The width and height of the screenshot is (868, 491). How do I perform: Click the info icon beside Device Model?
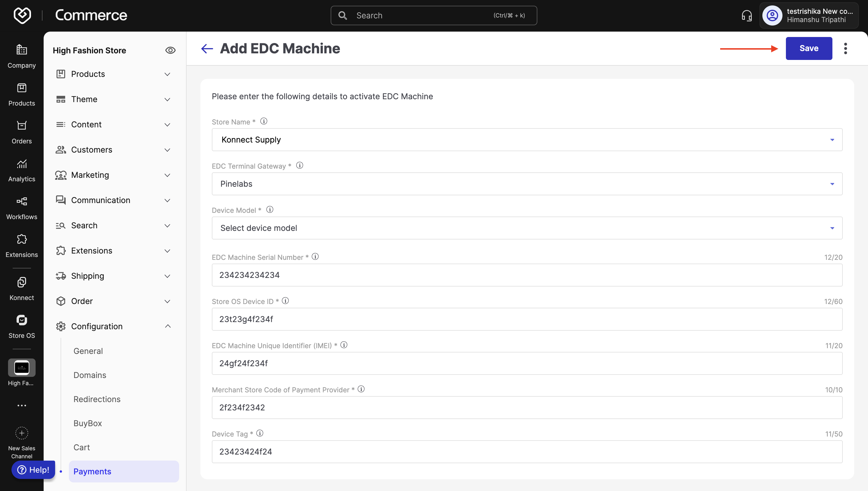coord(270,210)
